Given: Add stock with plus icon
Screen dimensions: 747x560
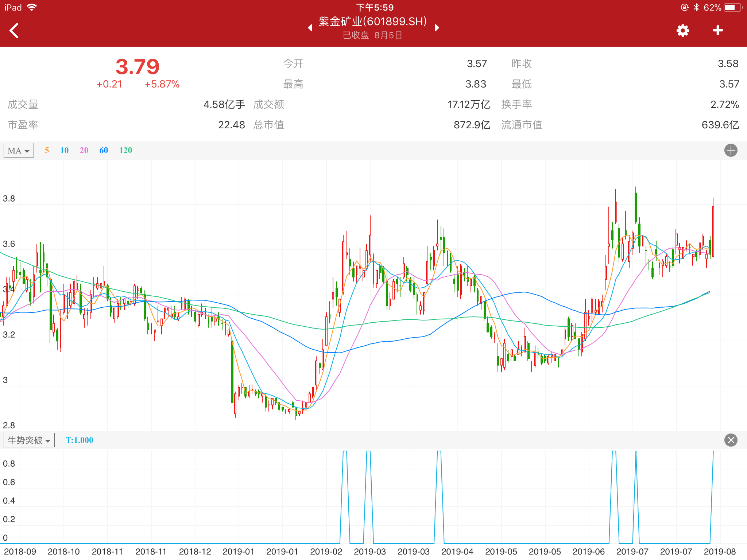Looking at the screenshot, I should (717, 30).
